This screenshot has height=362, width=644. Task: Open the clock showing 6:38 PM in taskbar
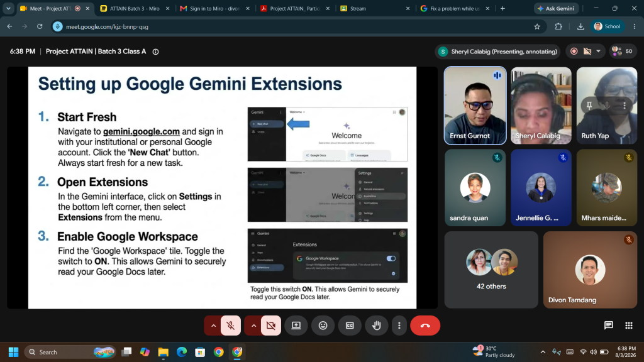tap(626, 352)
